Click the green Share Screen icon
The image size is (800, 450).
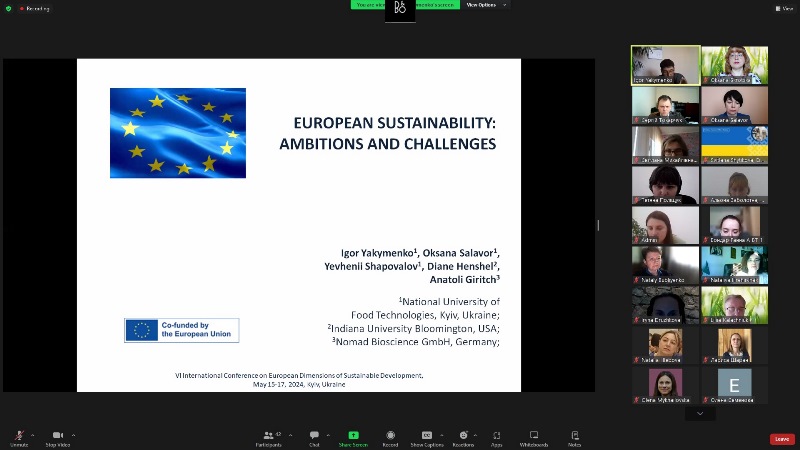click(353, 435)
